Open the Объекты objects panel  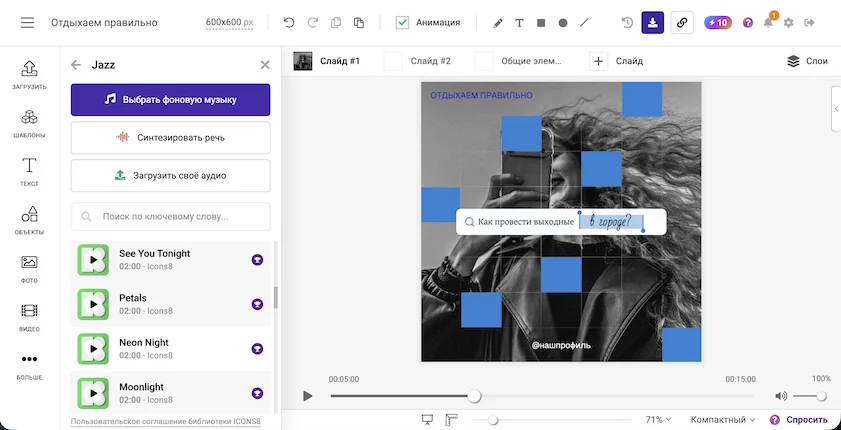29,221
